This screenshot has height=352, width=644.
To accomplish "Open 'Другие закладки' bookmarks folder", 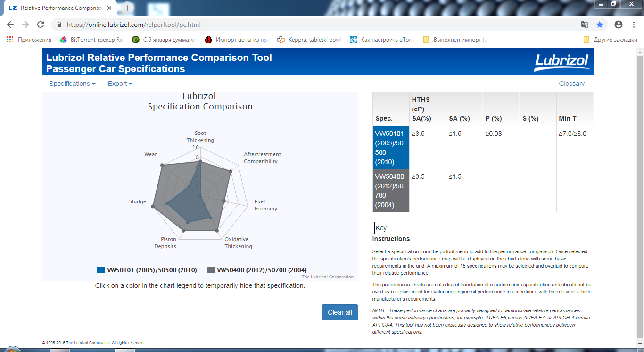I will (610, 40).
